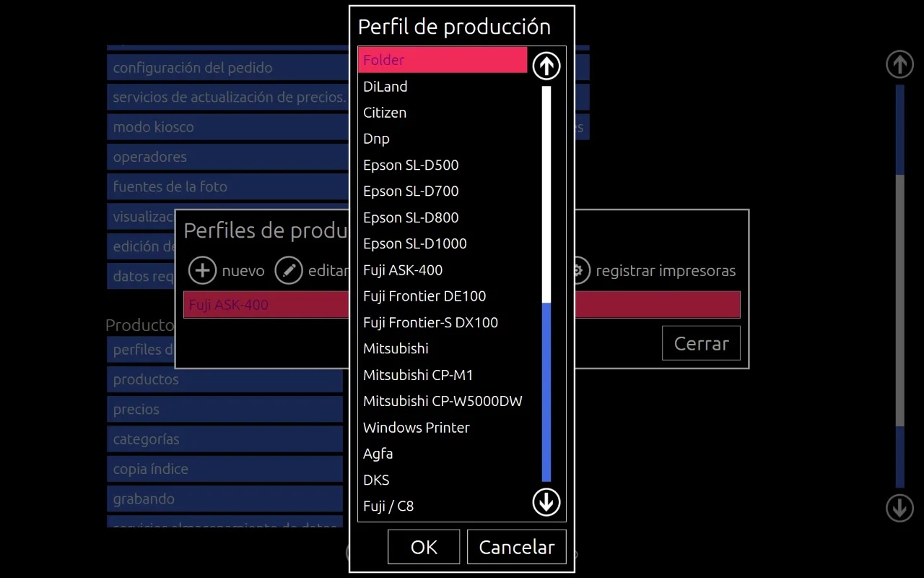This screenshot has width=924, height=578.
Task: Click the main page scrollbar track
Action: pyautogui.click(x=899, y=286)
